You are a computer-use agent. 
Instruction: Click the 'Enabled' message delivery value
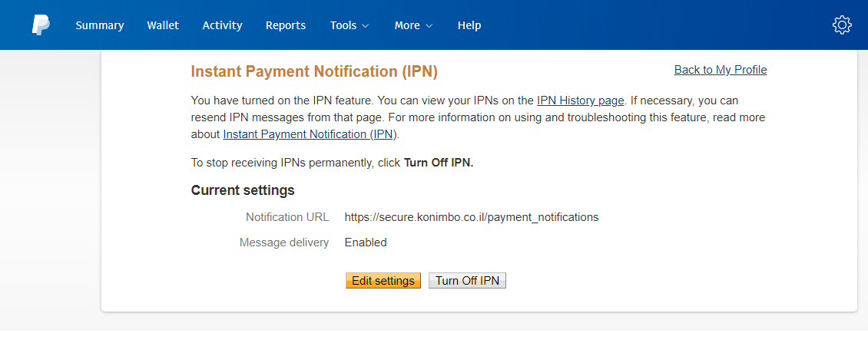(366, 242)
